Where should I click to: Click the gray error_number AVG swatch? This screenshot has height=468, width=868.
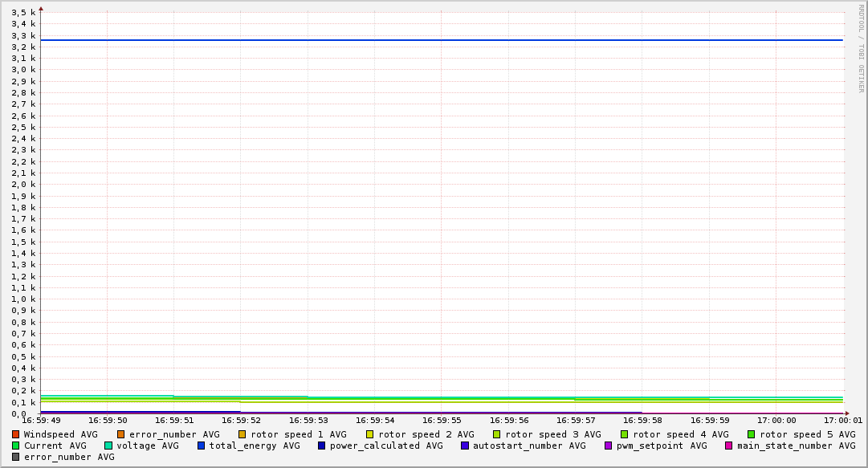[x=16, y=457]
